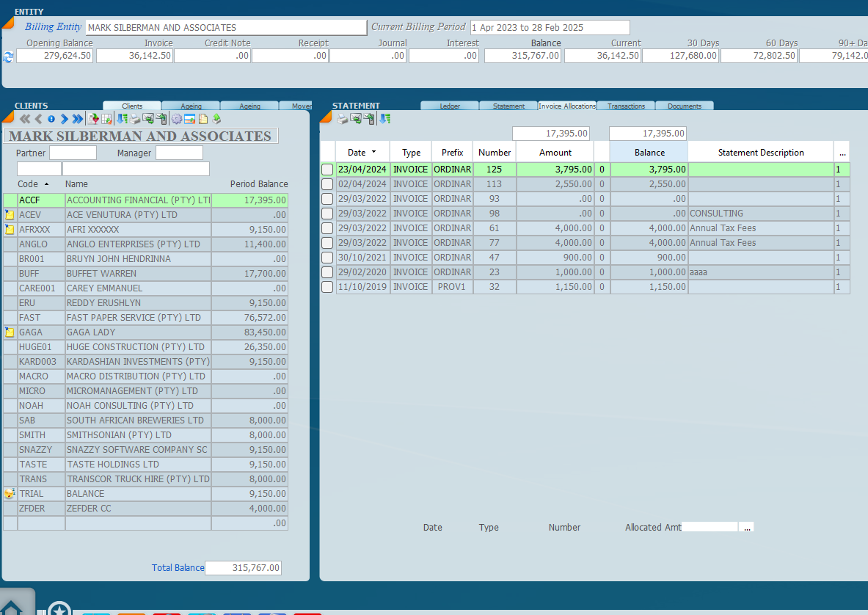This screenshot has width=868, height=615.
Task: Click the gear settings icon in Clients toolbar
Action: [x=176, y=119]
